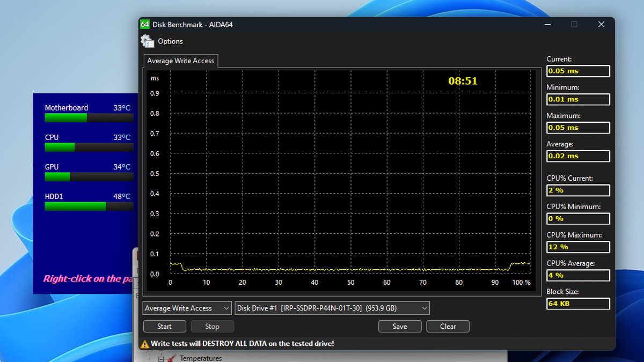Click the CPU temperature bar in sensor panel
644x362 pixels.
point(89,147)
